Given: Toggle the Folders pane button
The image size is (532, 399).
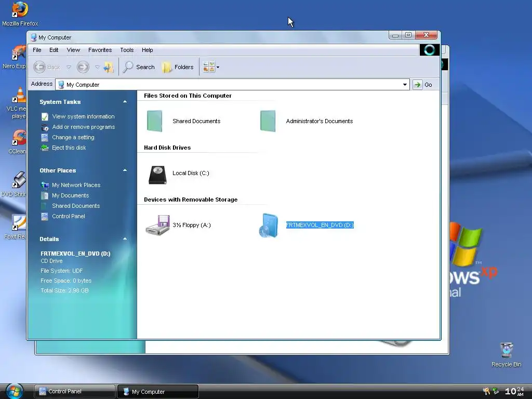Looking at the screenshot, I should pos(178,67).
